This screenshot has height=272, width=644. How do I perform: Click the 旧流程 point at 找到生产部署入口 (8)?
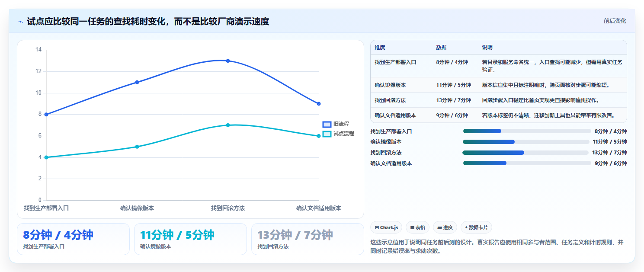46,114
